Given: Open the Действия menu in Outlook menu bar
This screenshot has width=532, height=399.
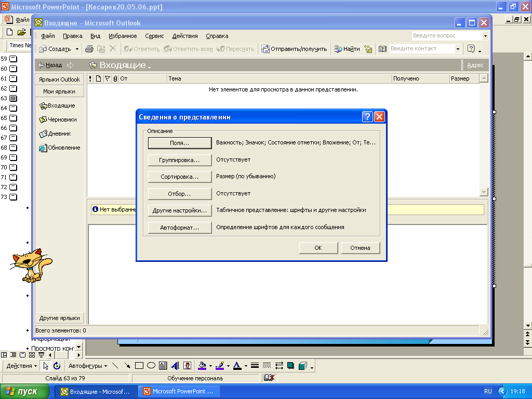Looking at the screenshot, I should (185, 36).
